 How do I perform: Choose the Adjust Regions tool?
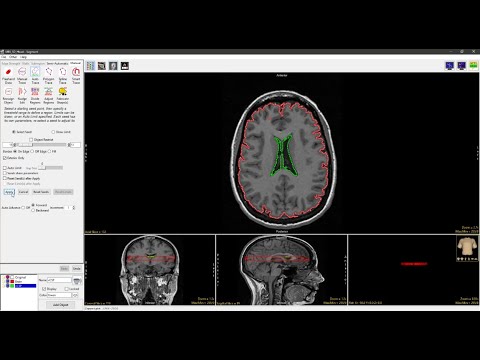(49, 96)
